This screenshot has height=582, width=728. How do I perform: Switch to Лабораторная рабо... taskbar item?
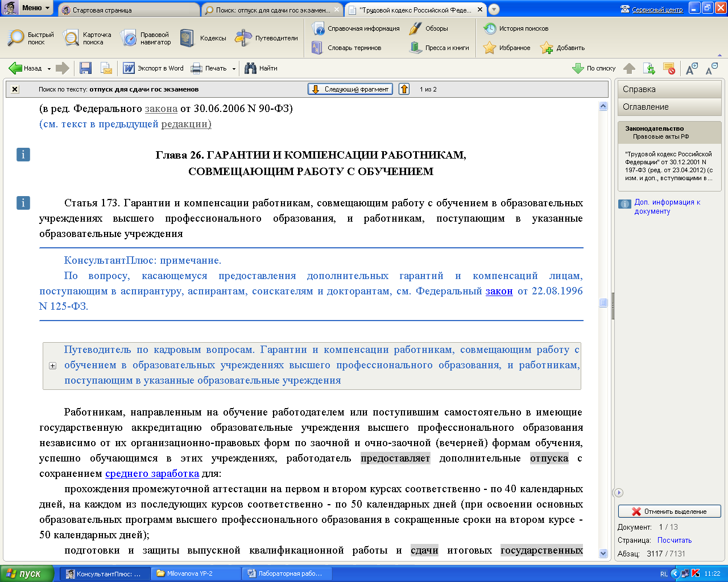coord(287,573)
